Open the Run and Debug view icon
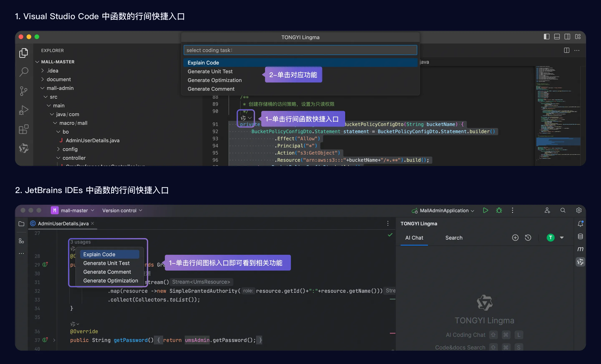The image size is (601, 364). pos(24,110)
